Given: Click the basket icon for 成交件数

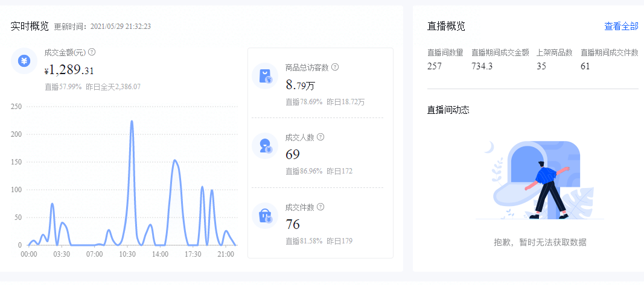Looking at the screenshot, I should (x=265, y=215).
